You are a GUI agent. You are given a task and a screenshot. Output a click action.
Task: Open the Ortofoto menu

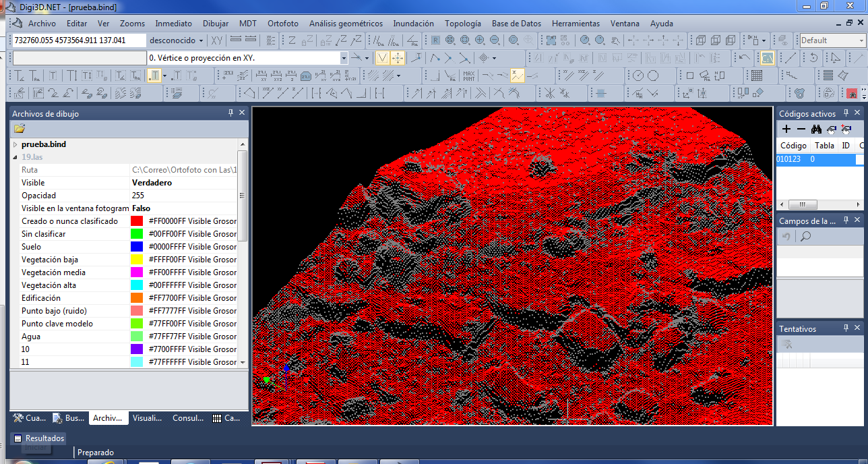coord(282,24)
